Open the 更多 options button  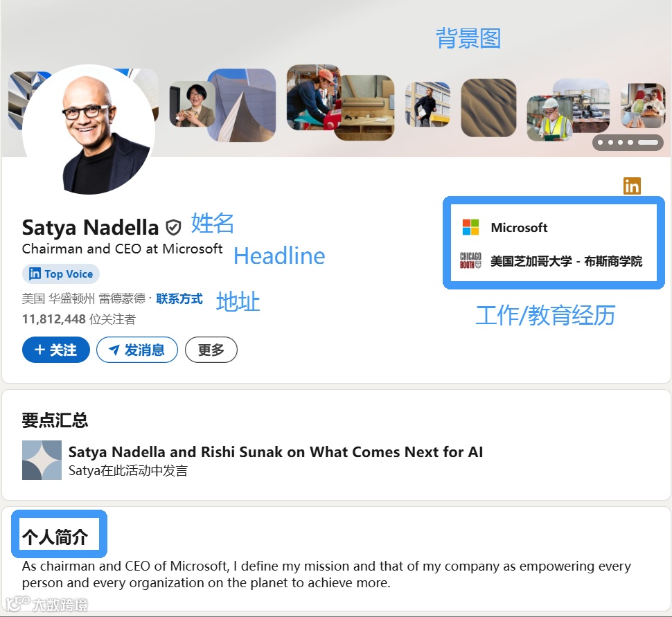tap(211, 350)
